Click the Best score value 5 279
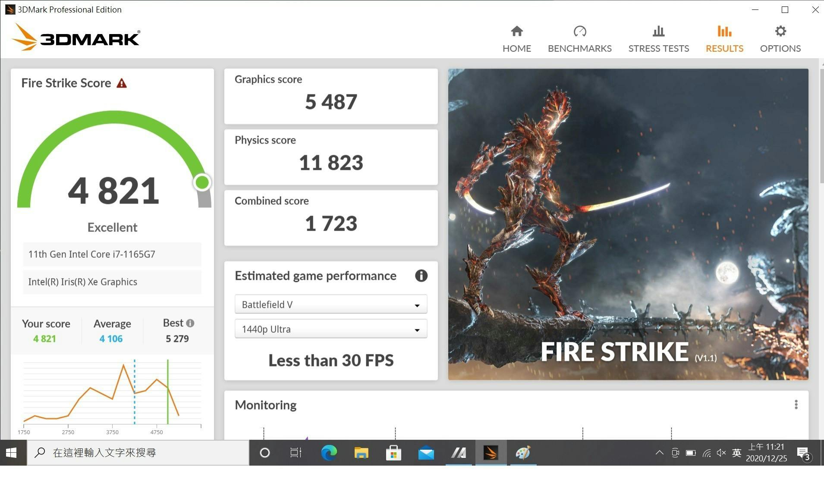The width and height of the screenshot is (824, 504). coord(177,339)
